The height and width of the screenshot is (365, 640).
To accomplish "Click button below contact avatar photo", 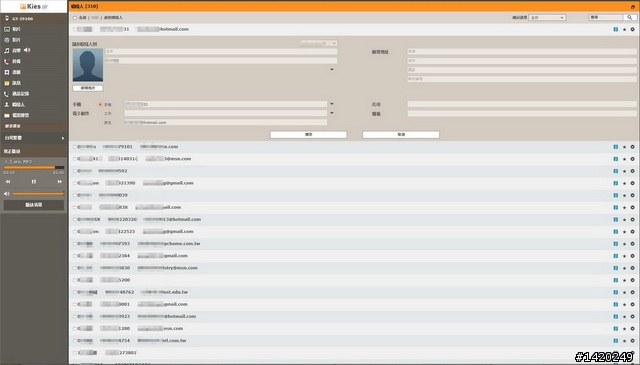I will pos(88,88).
